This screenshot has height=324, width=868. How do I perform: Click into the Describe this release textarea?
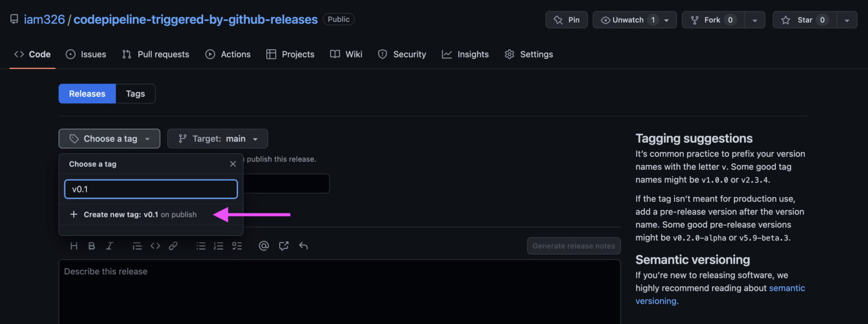(340, 292)
